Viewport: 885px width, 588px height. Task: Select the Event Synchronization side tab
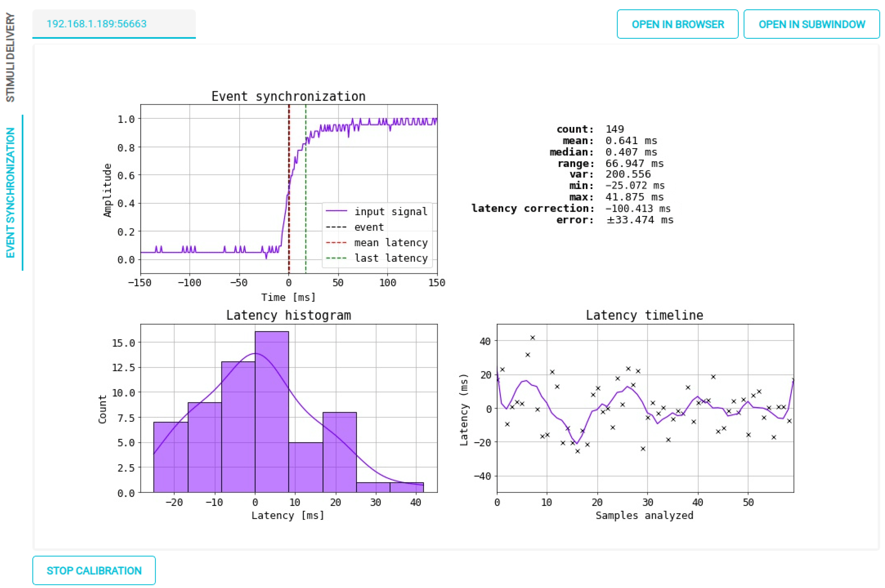point(10,192)
